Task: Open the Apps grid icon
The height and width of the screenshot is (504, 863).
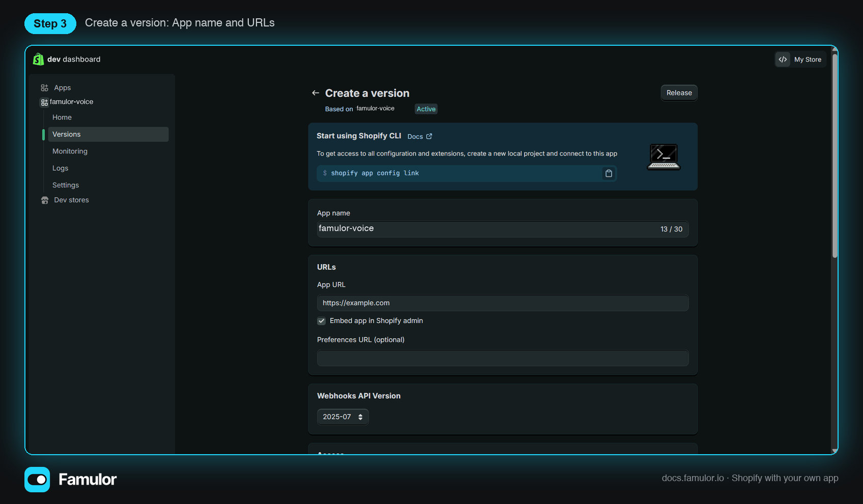Action: [x=45, y=87]
